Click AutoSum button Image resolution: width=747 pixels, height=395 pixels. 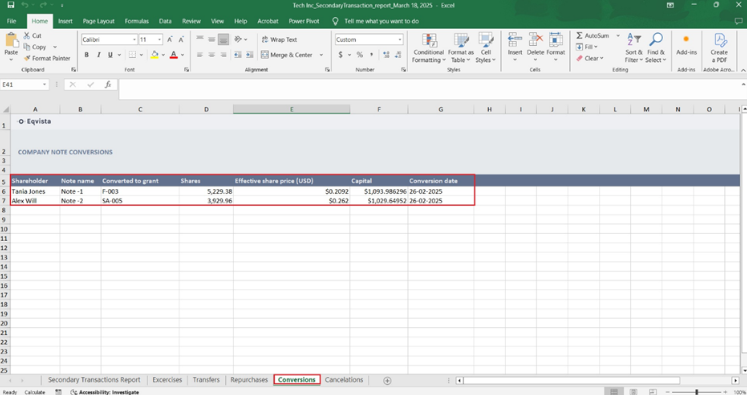(593, 36)
